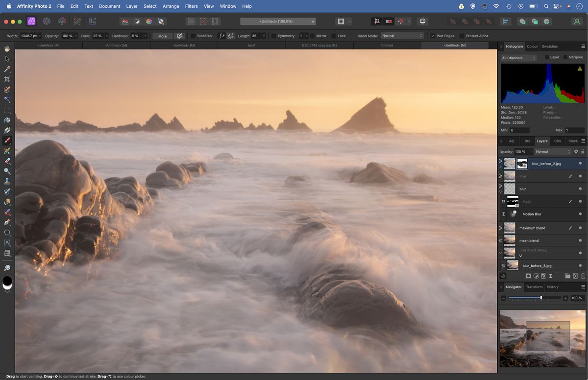Open the Filters menu
Image resolution: width=588 pixels, height=380 pixels.
coord(191,6)
